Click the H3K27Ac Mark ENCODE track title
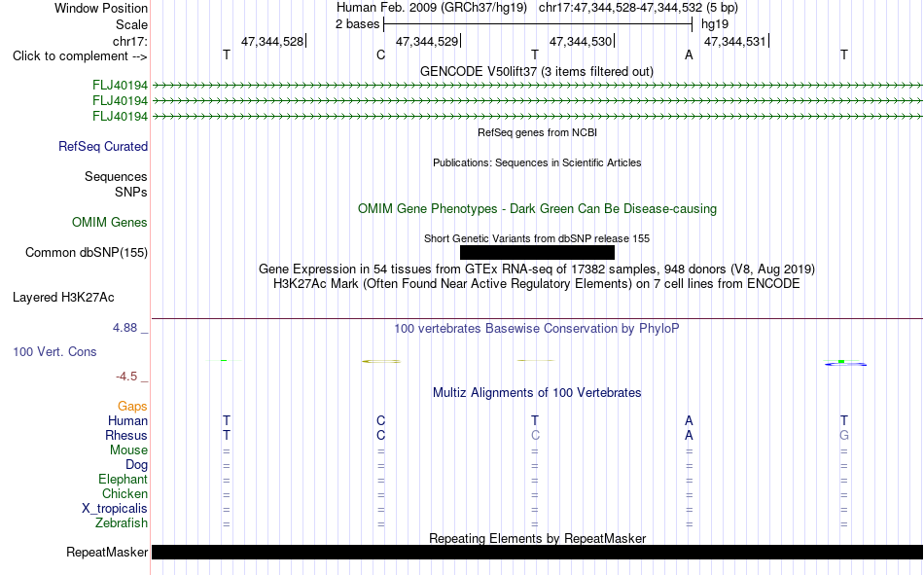The width and height of the screenshot is (924, 575). 537,284
